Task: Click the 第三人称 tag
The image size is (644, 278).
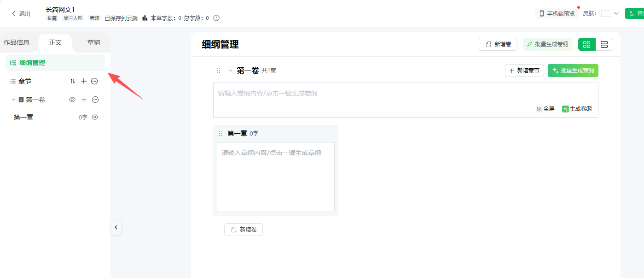Action: click(x=73, y=18)
